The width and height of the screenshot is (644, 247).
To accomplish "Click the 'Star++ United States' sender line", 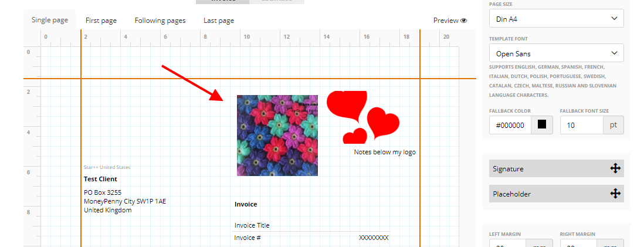I will tap(107, 167).
